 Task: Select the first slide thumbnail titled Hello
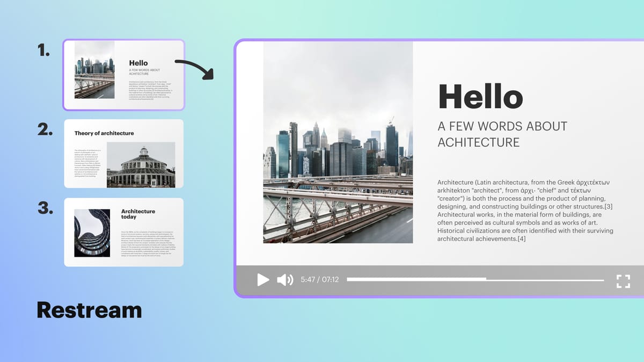(123, 75)
